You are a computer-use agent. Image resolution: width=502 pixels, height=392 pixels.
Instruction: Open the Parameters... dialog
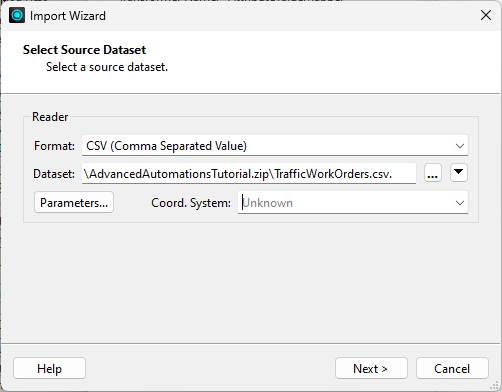pos(74,202)
